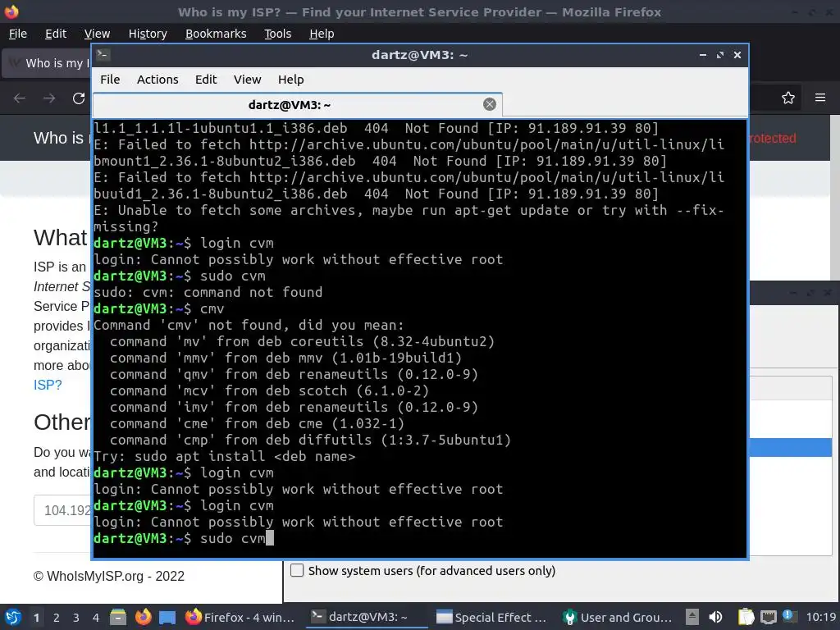Open terminal Edit menu
The width and height of the screenshot is (840, 630).
[206, 80]
